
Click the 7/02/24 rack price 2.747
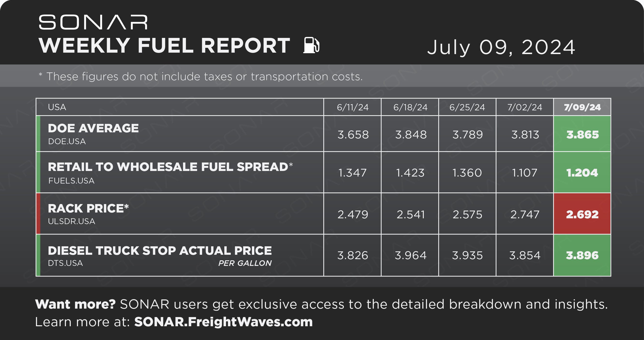click(x=524, y=214)
